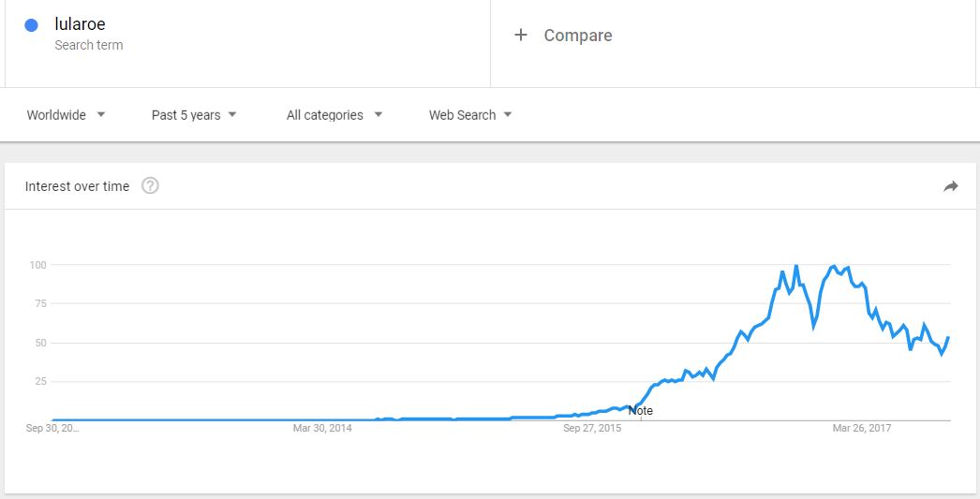Click the Mar 26, 2017 axis label
Viewport: 980px width, 499px height.
pyautogui.click(x=862, y=428)
